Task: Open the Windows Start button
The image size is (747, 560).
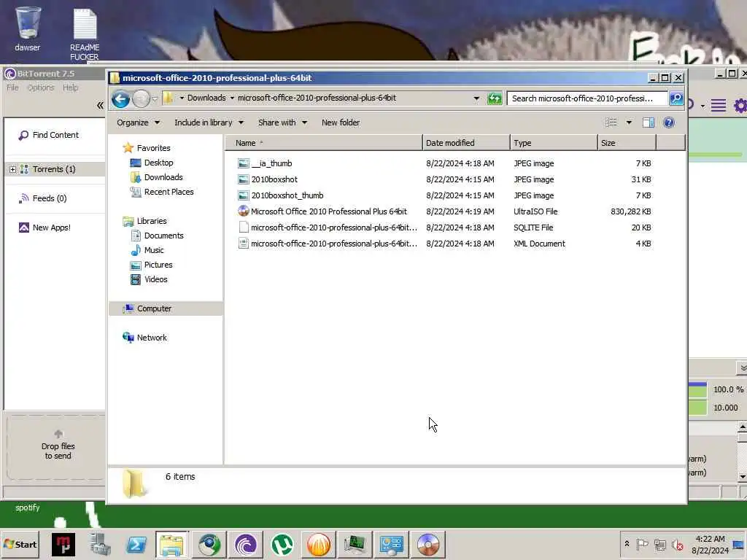Action: (20, 544)
